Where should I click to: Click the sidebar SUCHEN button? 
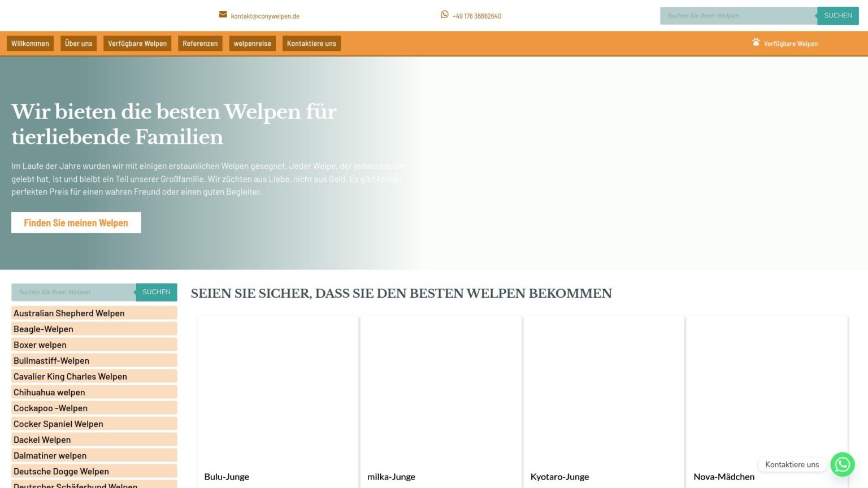click(x=157, y=292)
